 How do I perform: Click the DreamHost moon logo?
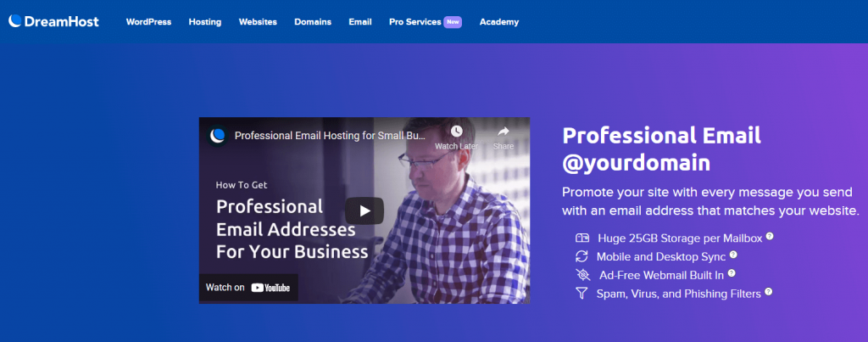point(15,21)
